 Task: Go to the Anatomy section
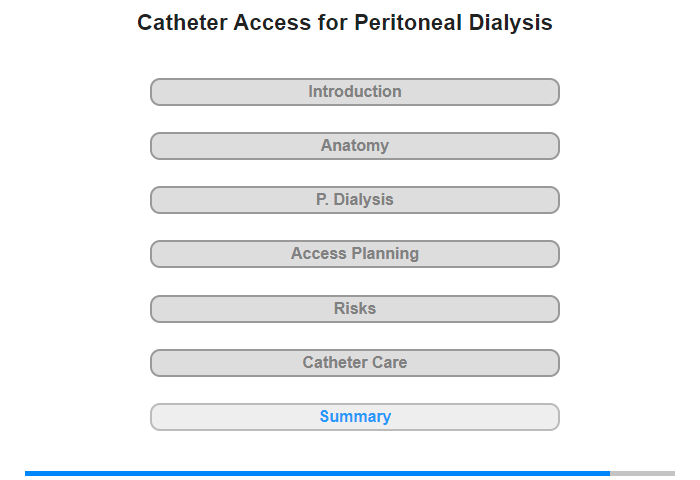click(354, 146)
